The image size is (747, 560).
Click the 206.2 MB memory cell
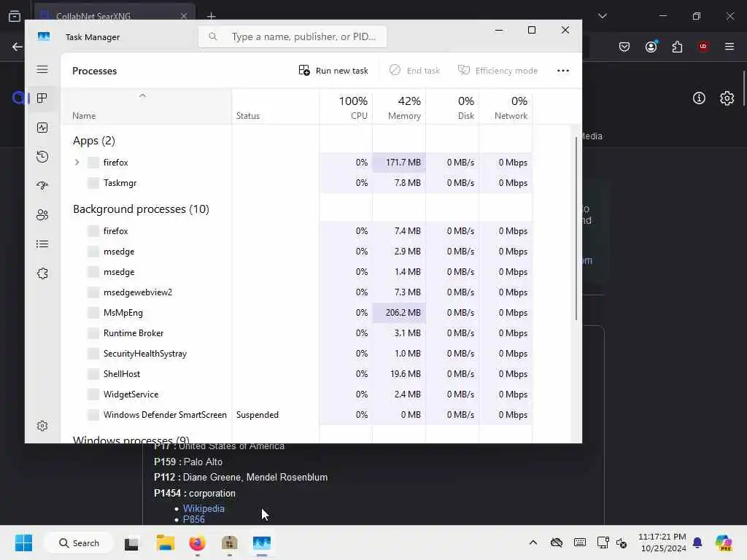[399, 313]
